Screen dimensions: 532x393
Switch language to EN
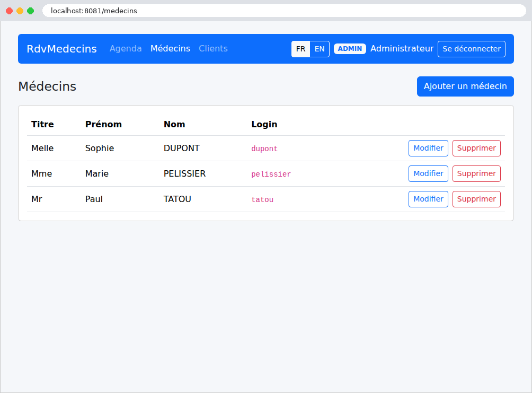[320, 49]
